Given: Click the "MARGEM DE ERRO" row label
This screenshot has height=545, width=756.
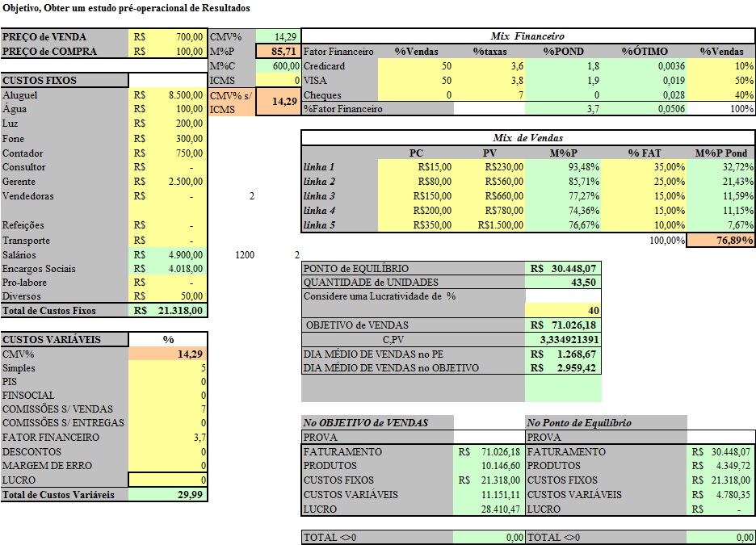Looking at the screenshot, I should pyautogui.click(x=47, y=466).
